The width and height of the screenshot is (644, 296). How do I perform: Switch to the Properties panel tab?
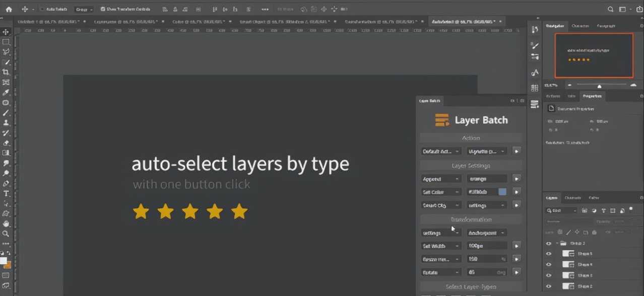pos(592,96)
